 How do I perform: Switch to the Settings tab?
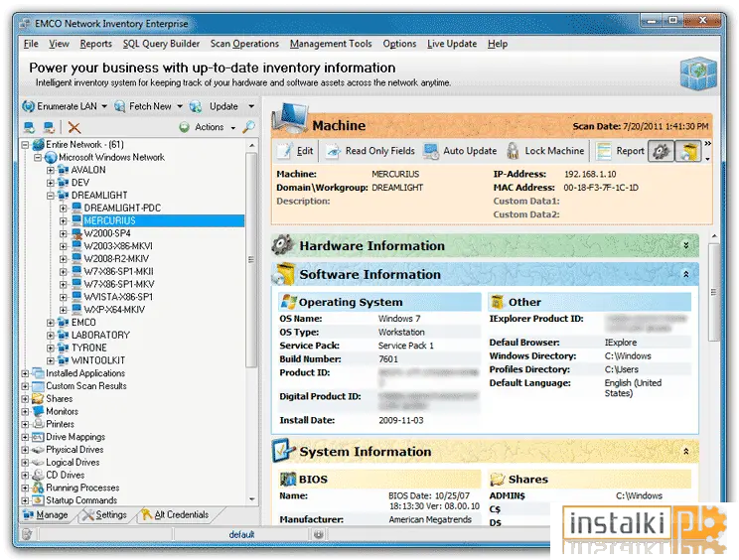click(104, 514)
